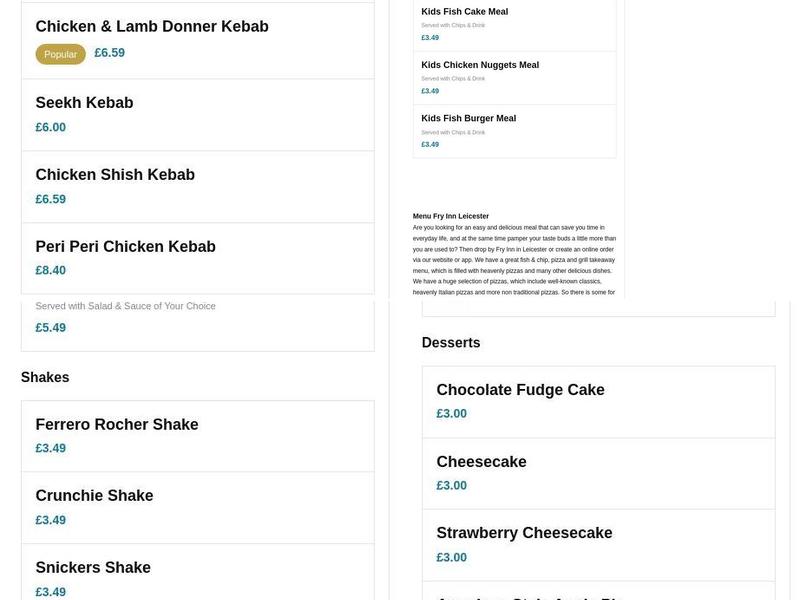Image resolution: width=800 pixels, height=600 pixels.
Task: Choose the Kids Fish Burger Meal
Action: (468, 118)
